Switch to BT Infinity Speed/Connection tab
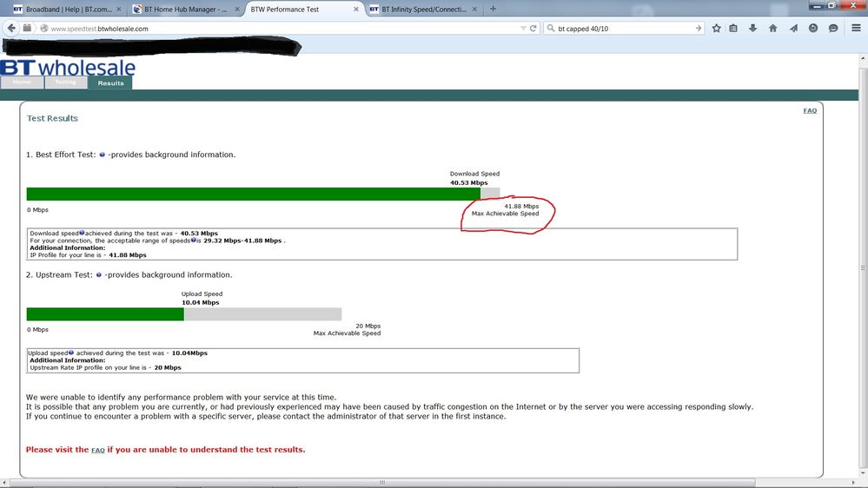The image size is (868, 488). [424, 10]
